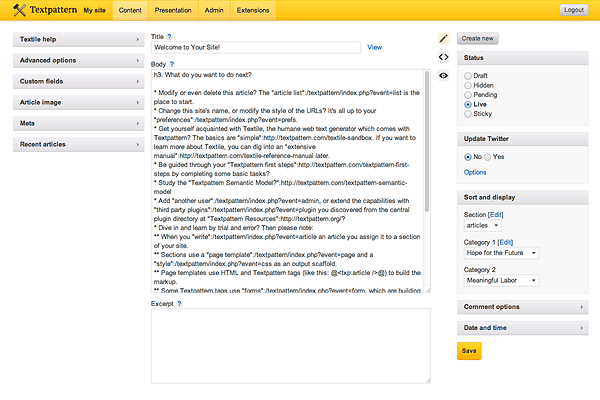600x400 pixels.
Task: Select Yes for Update Twitter
Action: [488, 157]
